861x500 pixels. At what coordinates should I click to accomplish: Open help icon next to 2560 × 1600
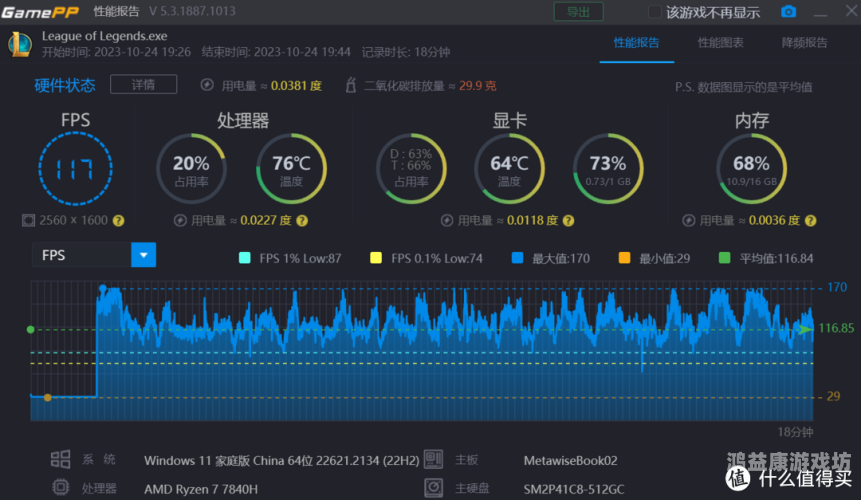pyautogui.click(x=119, y=221)
